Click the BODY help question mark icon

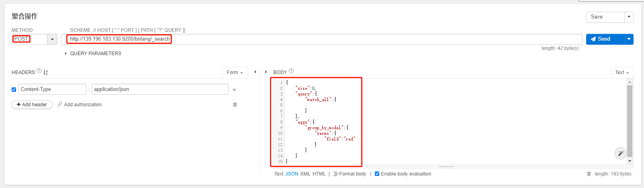pos(291,71)
